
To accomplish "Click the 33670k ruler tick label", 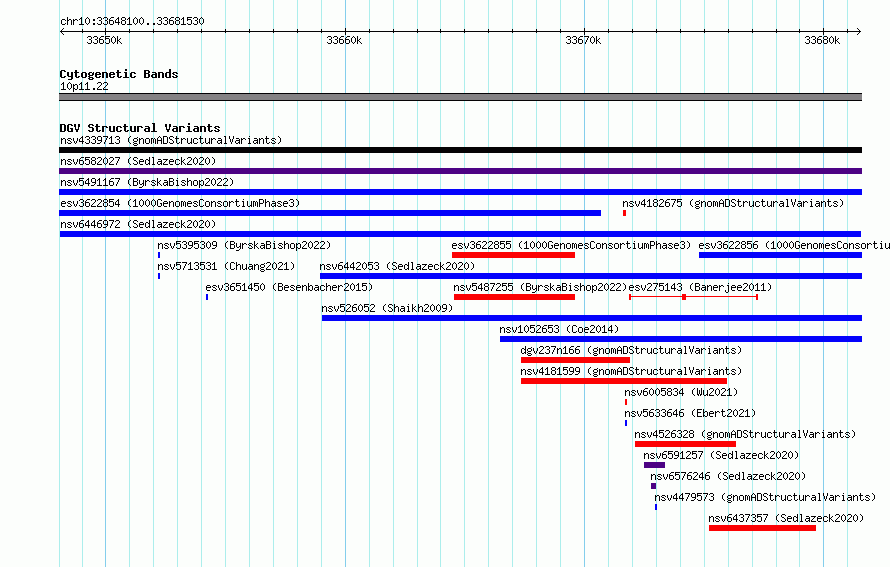I will pos(583,40).
